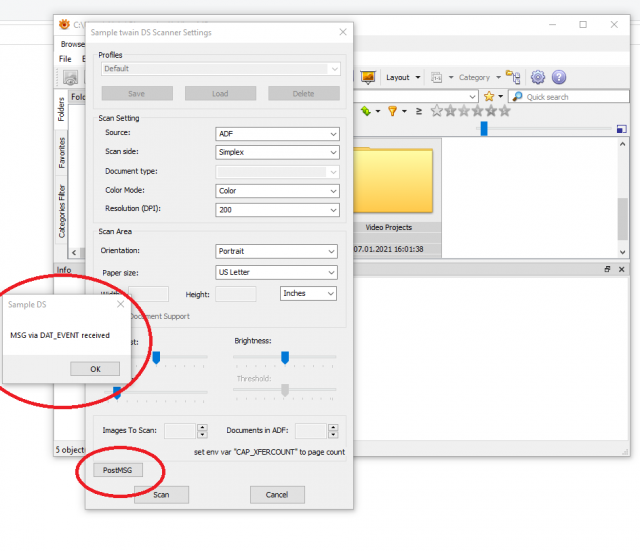Open the Category dropdown in the toolbar

480,77
